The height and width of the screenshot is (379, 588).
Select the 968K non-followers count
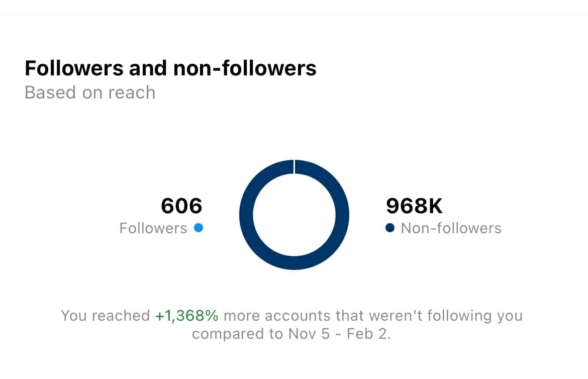[x=415, y=206]
